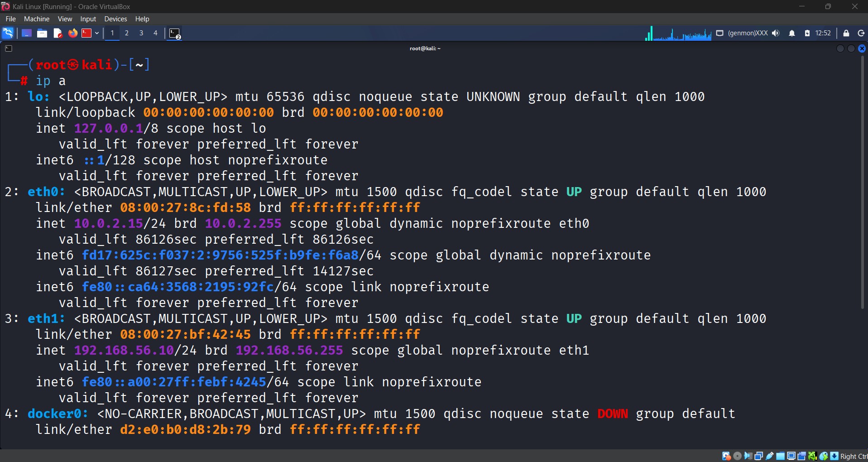Click the terminal vertical scrollbar
Image resolution: width=868 pixels, height=462 pixels.
[x=863, y=183]
